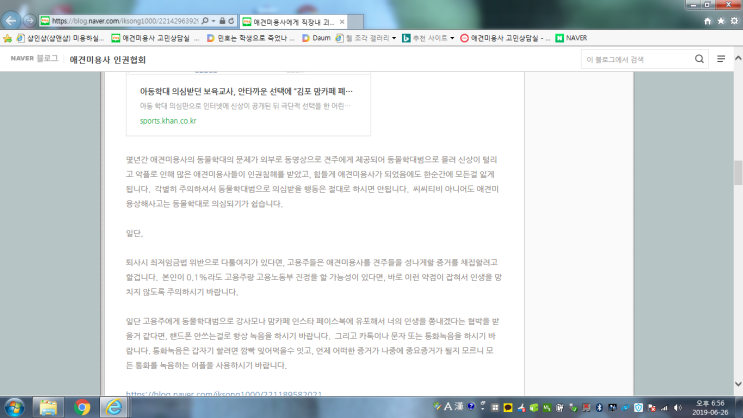
Task: Click the 이 블로그에서 검색 search field
Action: 636,59
